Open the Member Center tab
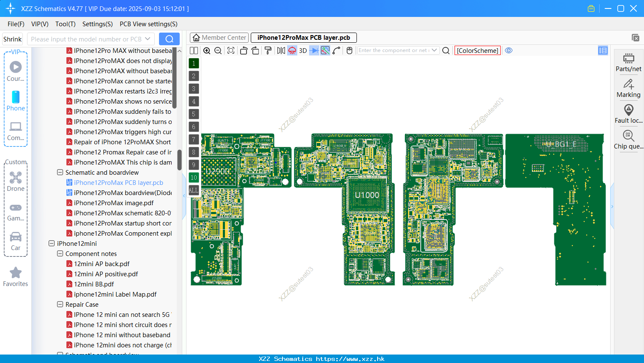The height and width of the screenshot is (363, 644). pyautogui.click(x=219, y=38)
